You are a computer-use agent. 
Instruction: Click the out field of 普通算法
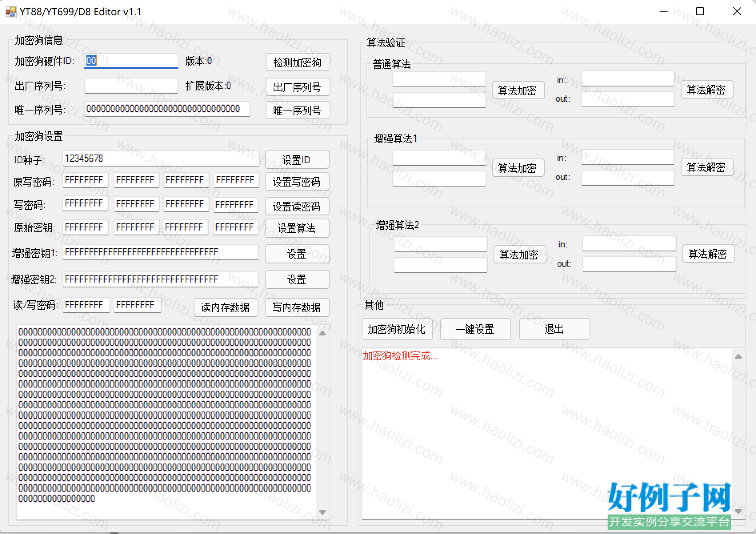pyautogui.click(x=628, y=99)
